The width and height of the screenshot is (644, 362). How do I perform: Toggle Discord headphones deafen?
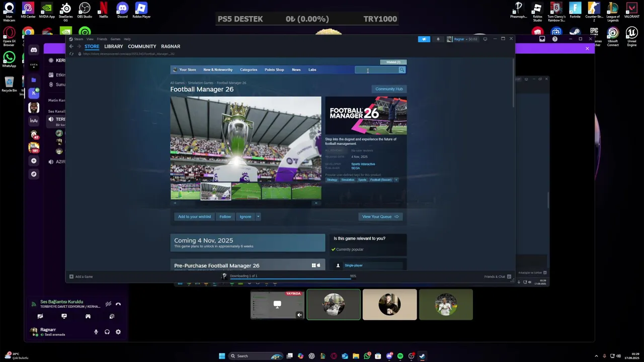point(107,332)
